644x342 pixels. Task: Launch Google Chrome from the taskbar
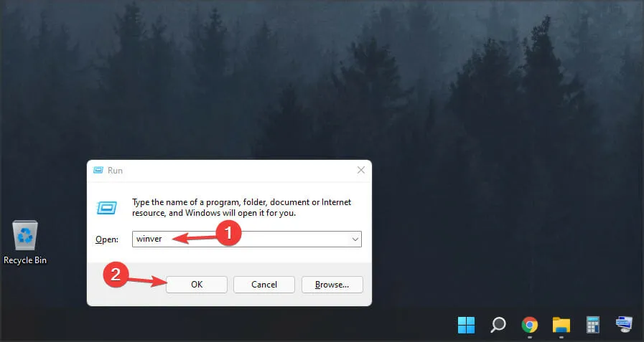[530, 325]
